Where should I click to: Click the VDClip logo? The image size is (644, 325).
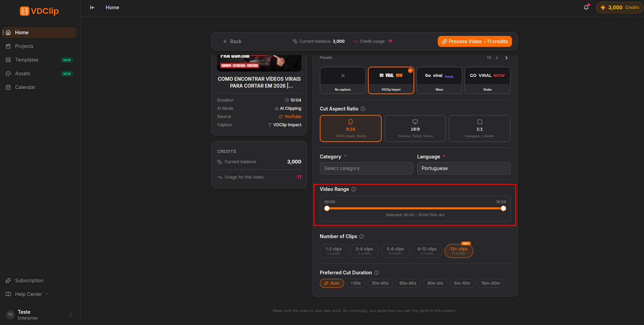(39, 11)
